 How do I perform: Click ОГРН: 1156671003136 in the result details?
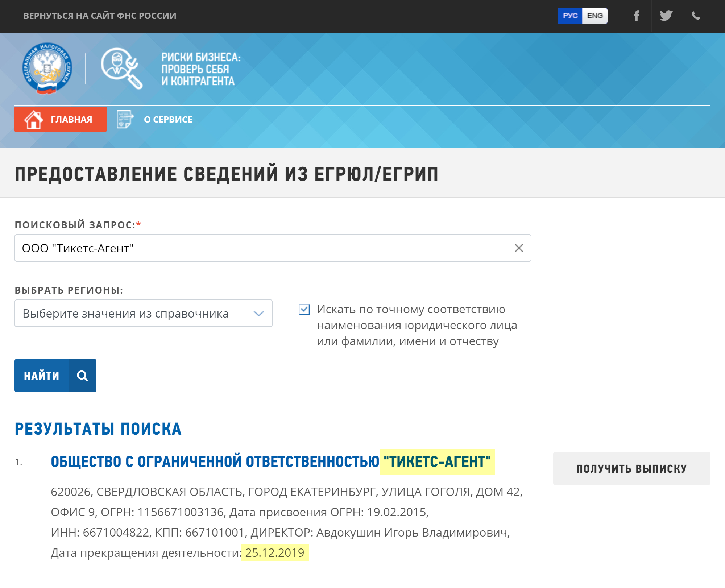[x=162, y=512]
